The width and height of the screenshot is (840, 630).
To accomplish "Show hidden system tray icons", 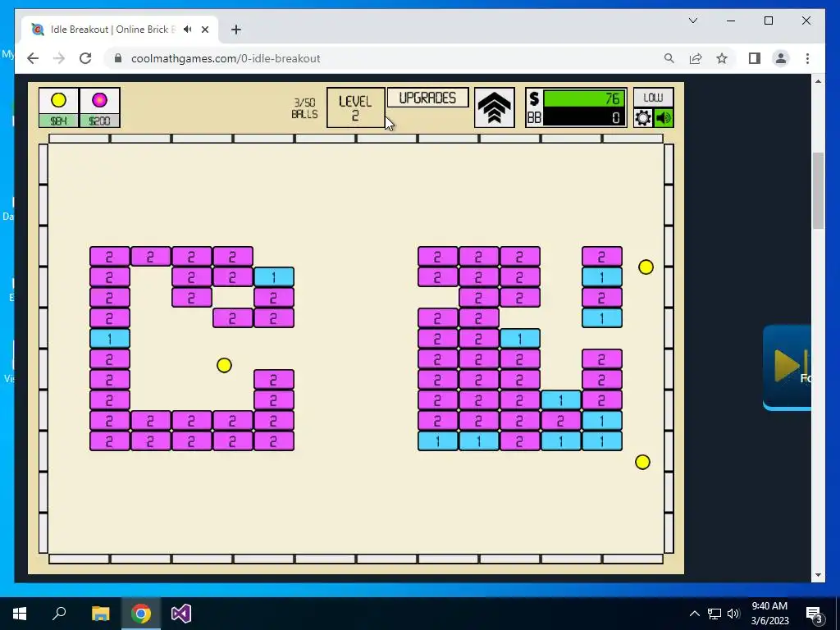I will [x=694, y=614].
